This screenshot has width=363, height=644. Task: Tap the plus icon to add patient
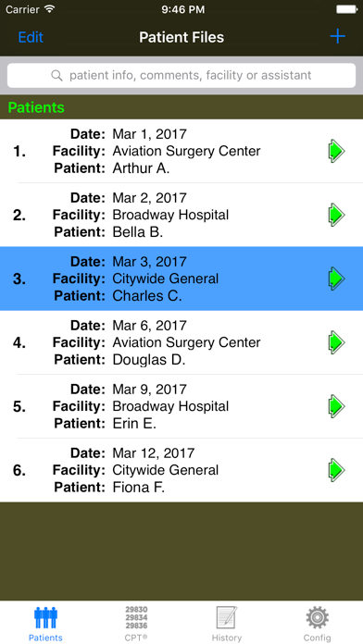(337, 37)
